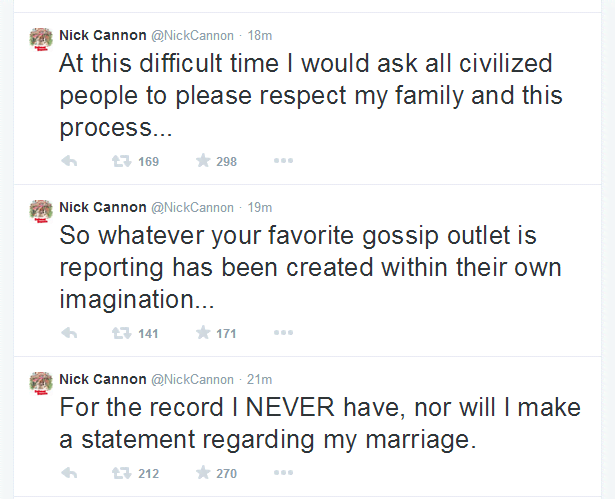Open more options on 'gossip outlet' tweet
This screenshot has width=615, height=499.
283,333
